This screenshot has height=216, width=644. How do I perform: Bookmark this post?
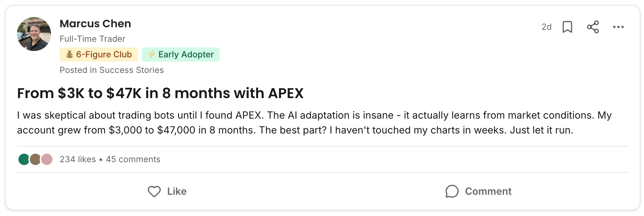(567, 27)
